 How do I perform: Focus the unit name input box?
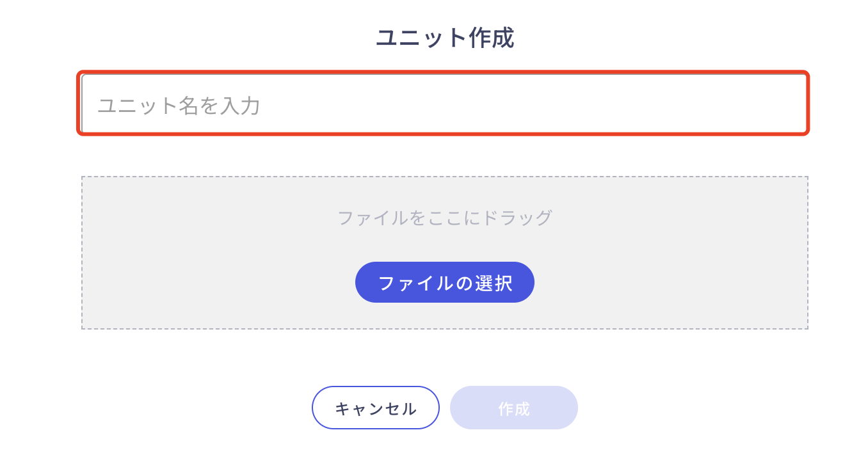coord(444,104)
